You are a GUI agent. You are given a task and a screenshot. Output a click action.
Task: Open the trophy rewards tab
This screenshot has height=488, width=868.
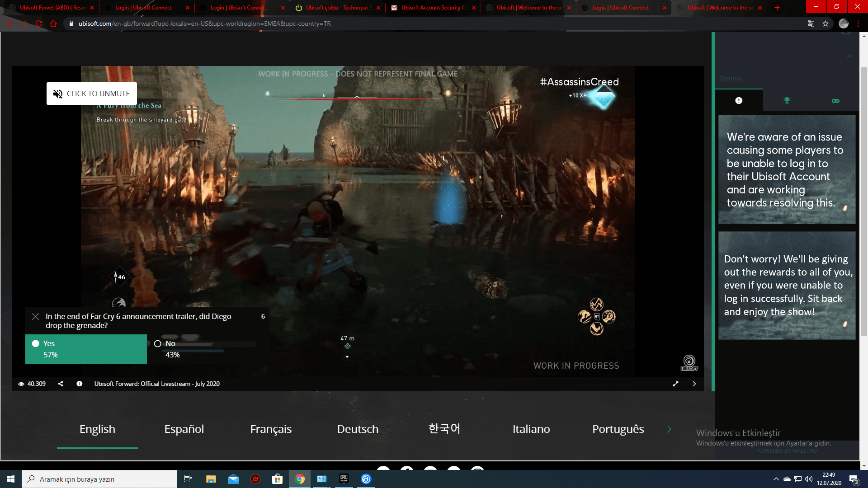coord(787,100)
